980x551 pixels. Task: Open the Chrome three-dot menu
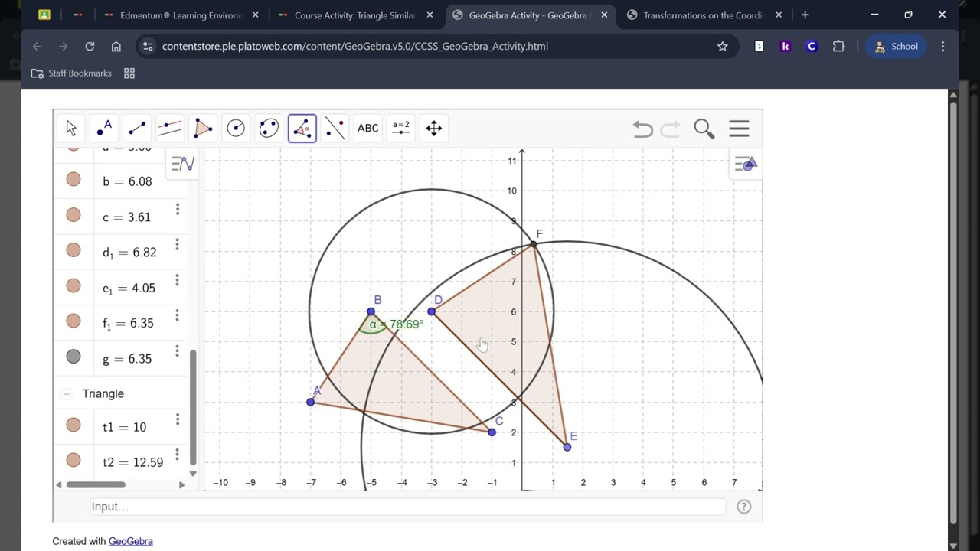point(943,47)
